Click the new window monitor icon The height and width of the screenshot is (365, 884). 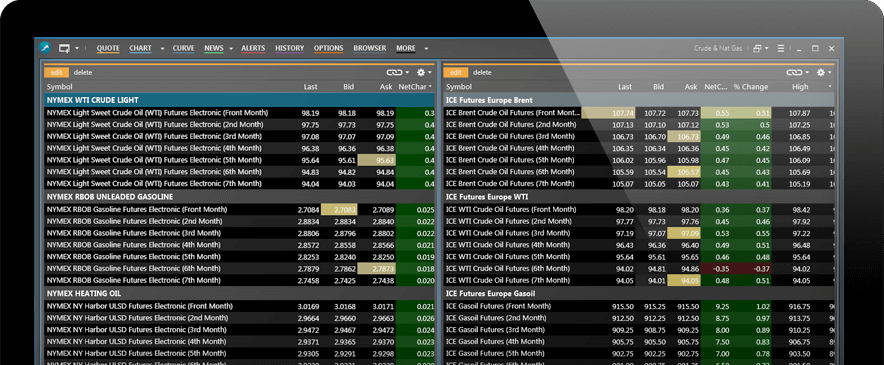coord(64,49)
